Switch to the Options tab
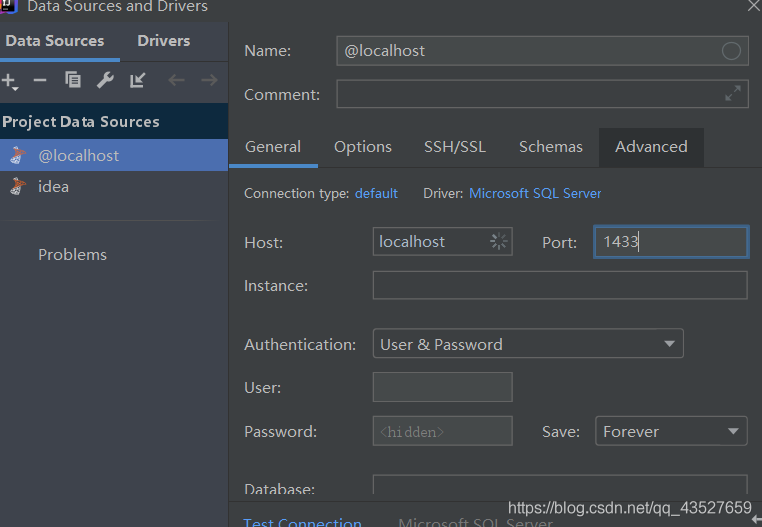Screen dimensions: 762x527 [363, 147]
